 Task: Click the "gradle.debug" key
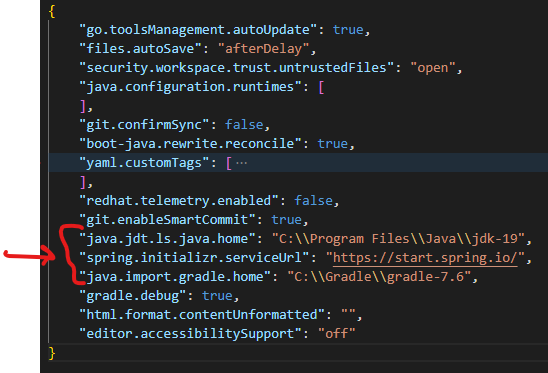coord(133,296)
